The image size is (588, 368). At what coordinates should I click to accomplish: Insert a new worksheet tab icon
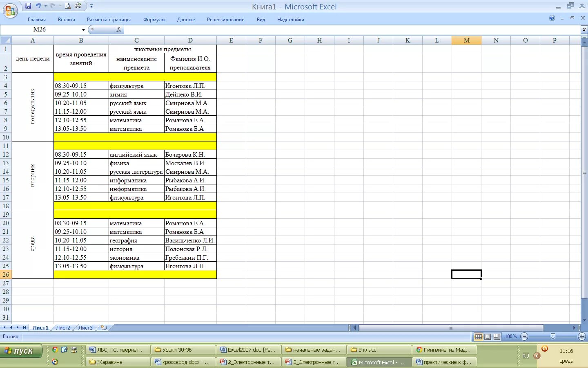click(x=104, y=328)
